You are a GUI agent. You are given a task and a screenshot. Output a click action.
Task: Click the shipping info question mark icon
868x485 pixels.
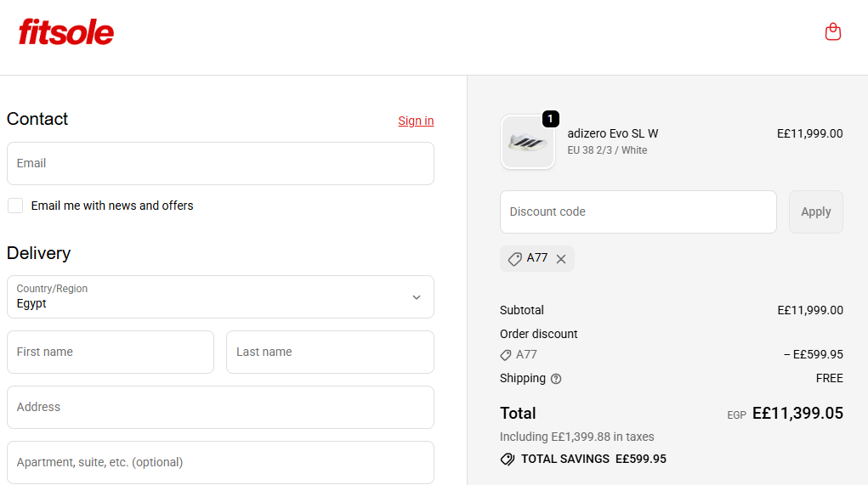(x=556, y=379)
